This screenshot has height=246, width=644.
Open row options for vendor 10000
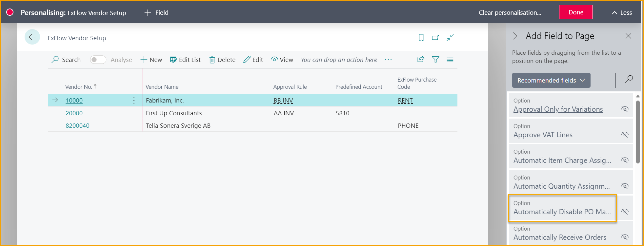tap(134, 100)
